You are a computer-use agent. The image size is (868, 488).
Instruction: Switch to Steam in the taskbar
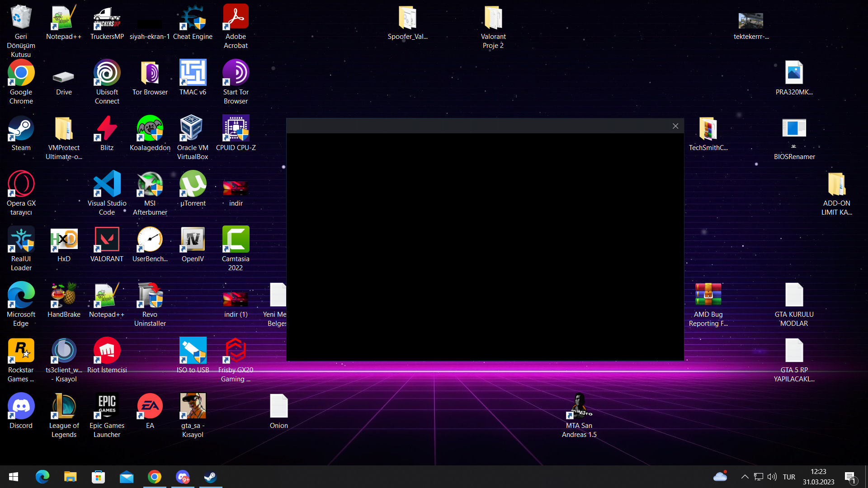210,477
